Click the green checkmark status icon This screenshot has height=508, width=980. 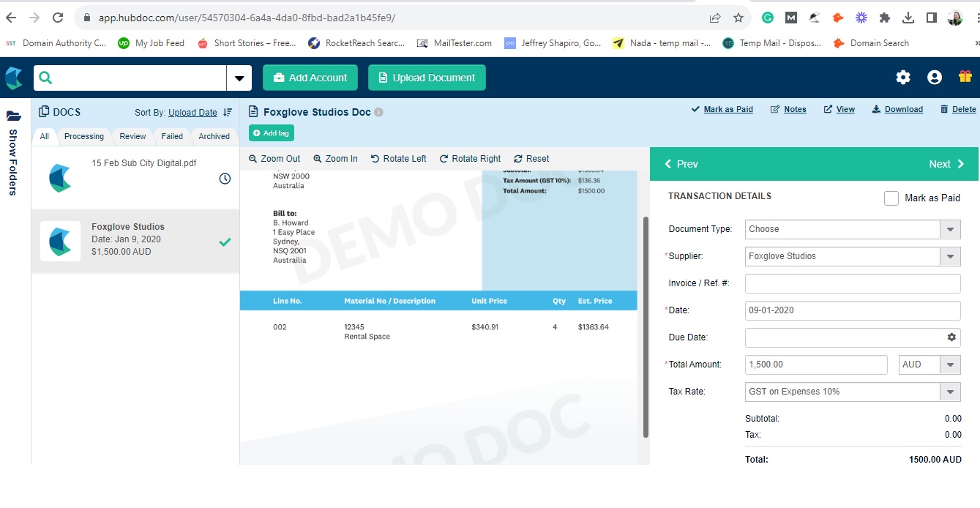pyautogui.click(x=225, y=242)
